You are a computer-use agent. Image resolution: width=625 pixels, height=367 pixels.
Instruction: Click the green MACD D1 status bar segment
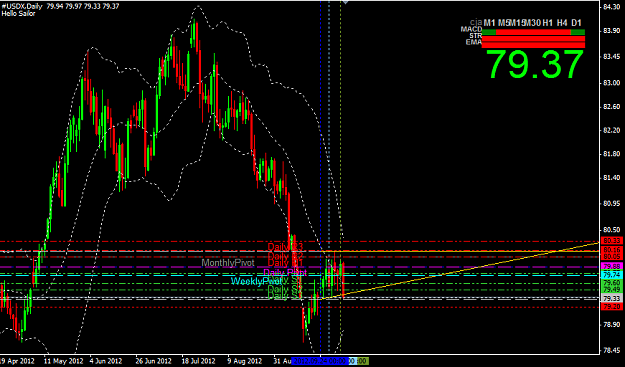coord(578,32)
